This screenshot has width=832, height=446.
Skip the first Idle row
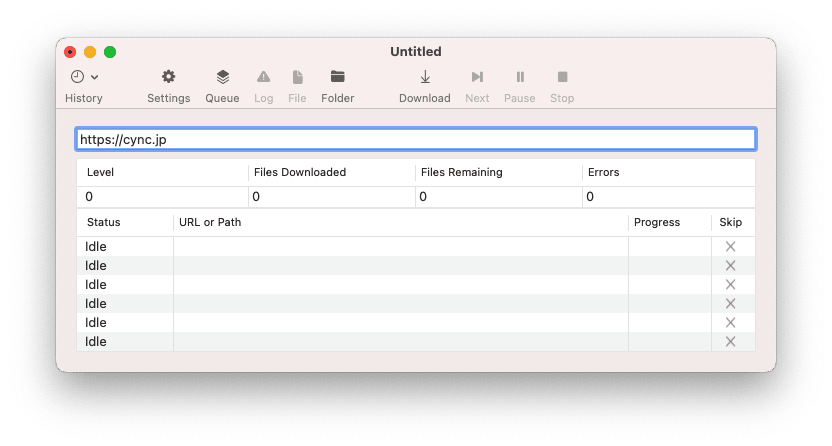click(x=730, y=246)
